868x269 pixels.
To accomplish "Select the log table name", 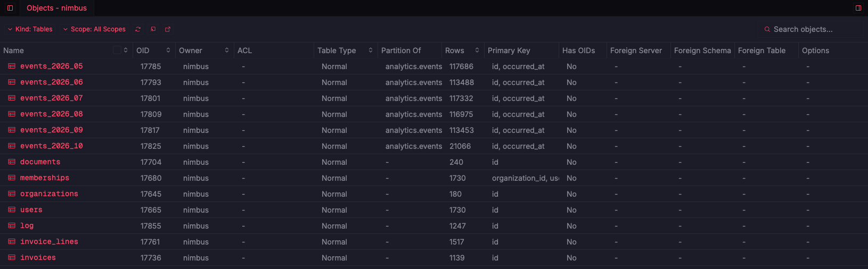I will [x=27, y=225].
